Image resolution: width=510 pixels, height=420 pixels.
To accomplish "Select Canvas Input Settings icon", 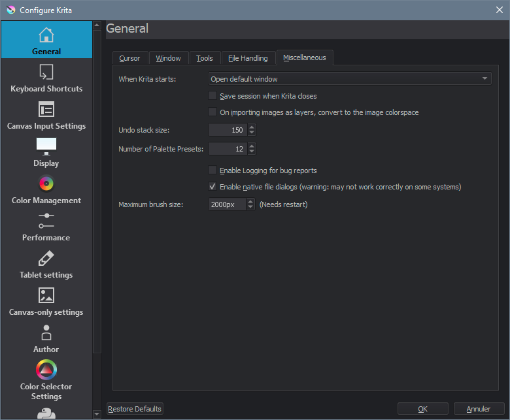I will pyautogui.click(x=46, y=109).
